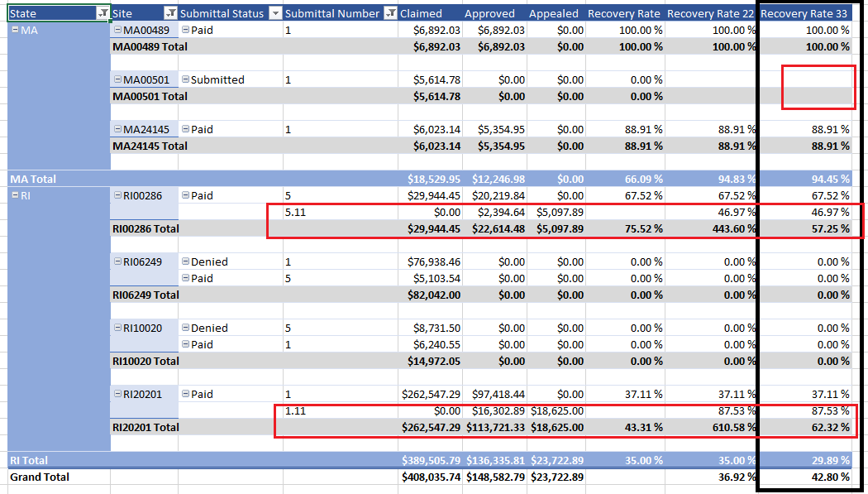Collapse the Submitted status for MA00501
This screenshot has width=868, height=494.
(x=186, y=79)
